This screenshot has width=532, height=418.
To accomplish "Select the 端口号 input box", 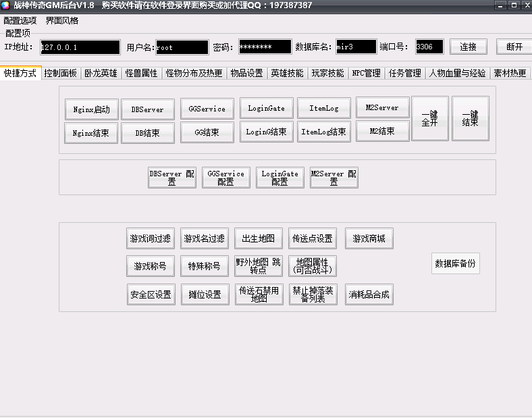I will tap(429, 47).
